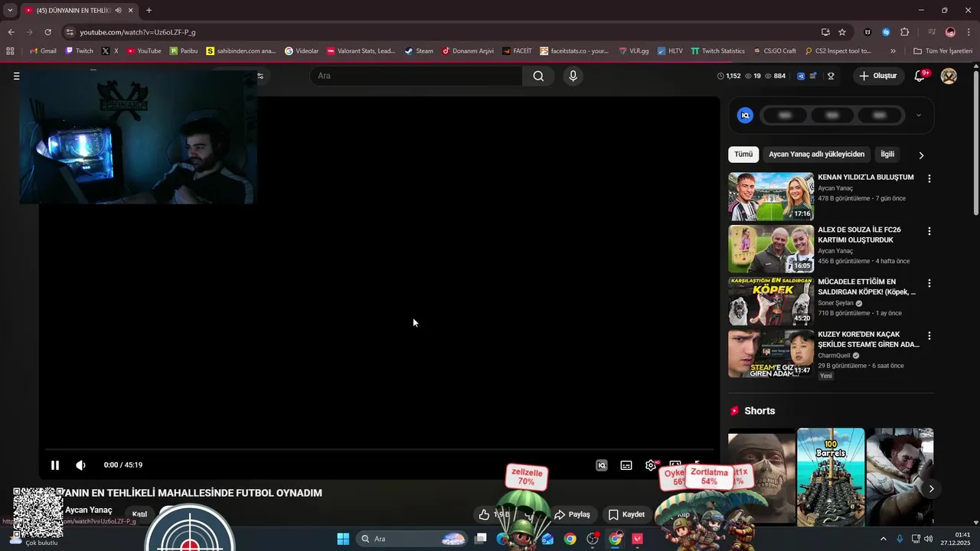Open the Twitch Statistics bookmark

click(717, 51)
